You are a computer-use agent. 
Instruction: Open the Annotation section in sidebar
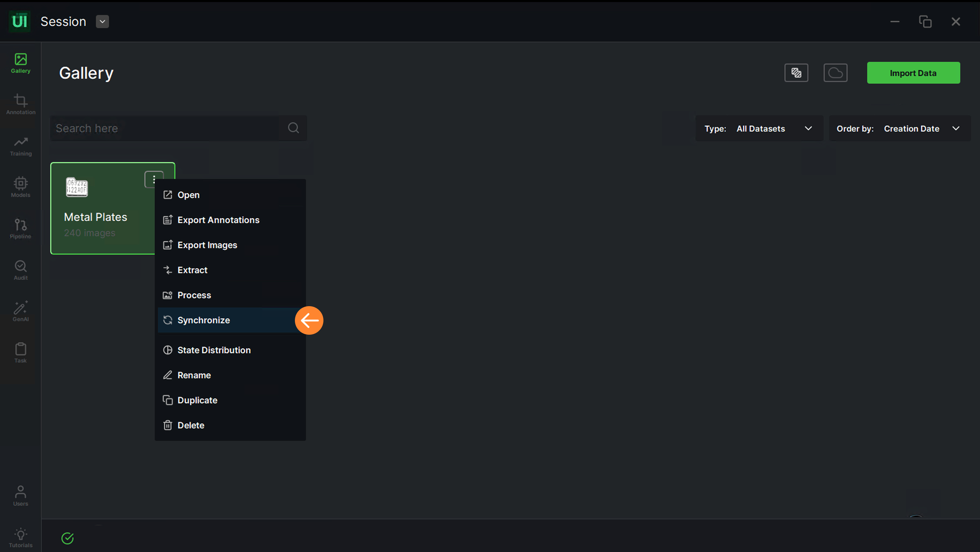pos(20,104)
